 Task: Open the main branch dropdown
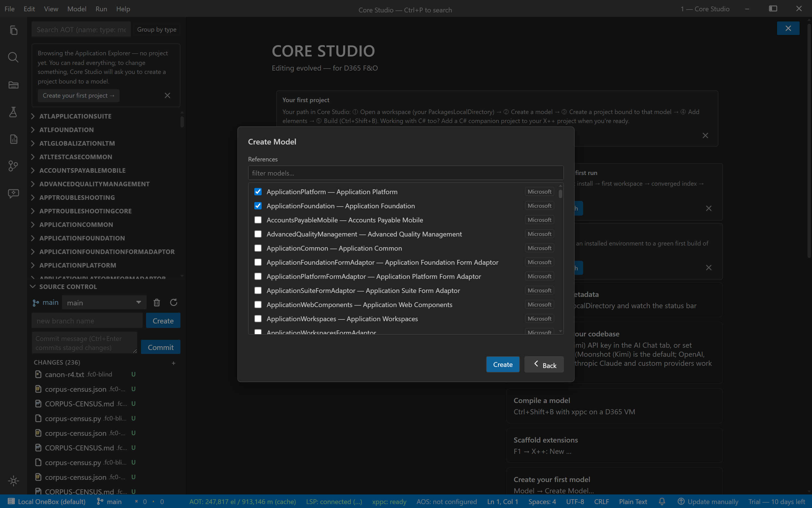104,302
